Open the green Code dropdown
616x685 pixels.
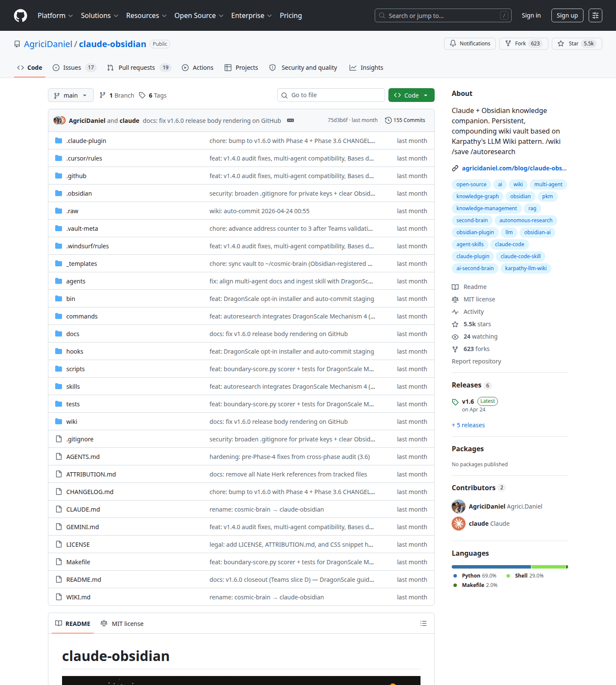(411, 95)
